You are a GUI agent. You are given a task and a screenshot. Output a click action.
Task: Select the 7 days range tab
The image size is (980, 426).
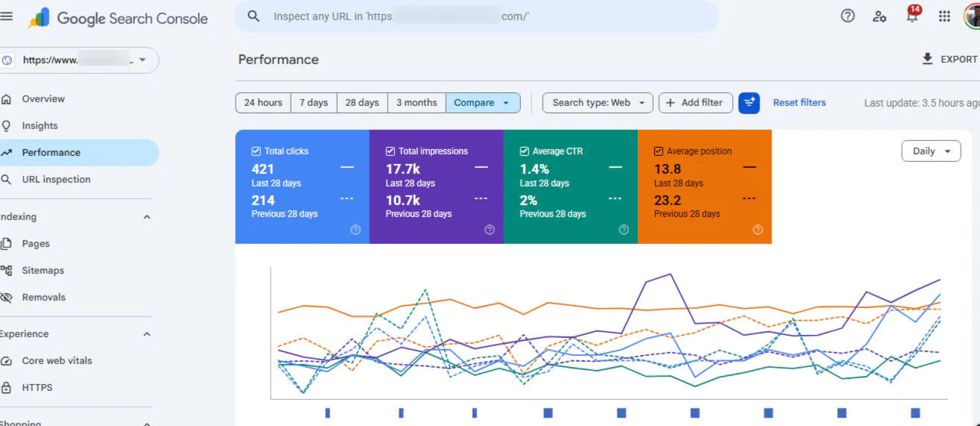click(x=314, y=103)
